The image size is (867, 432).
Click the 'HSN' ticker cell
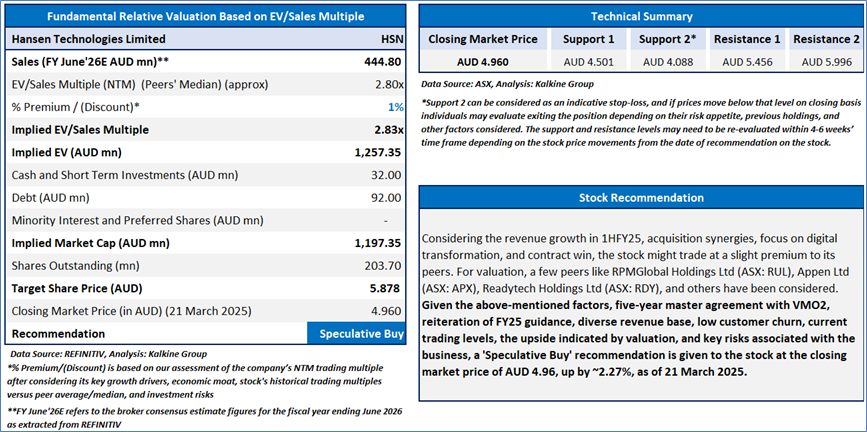391,39
